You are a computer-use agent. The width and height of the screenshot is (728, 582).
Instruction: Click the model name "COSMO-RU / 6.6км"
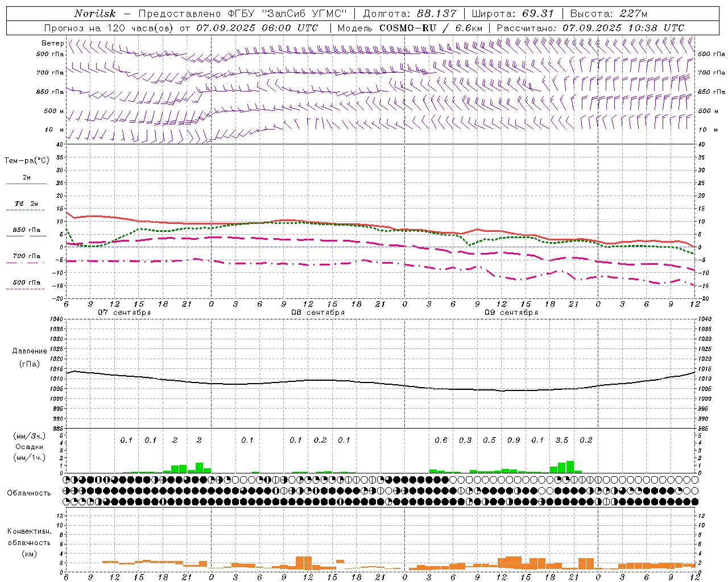(431, 28)
